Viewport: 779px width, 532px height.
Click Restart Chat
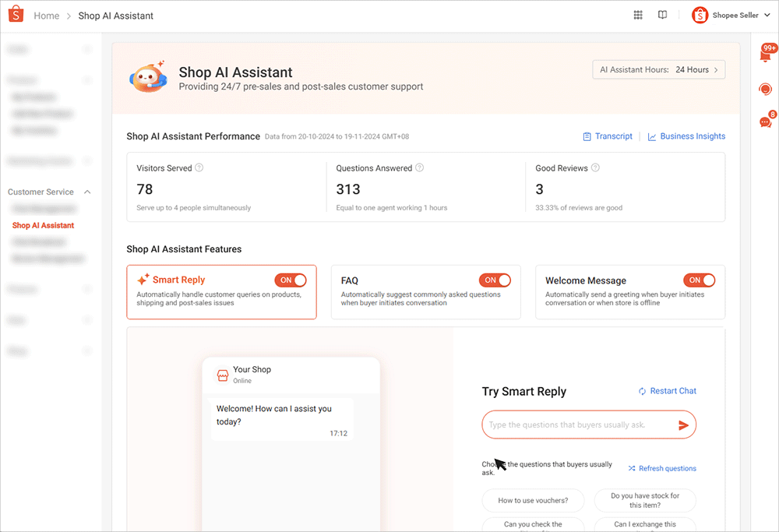(x=668, y=391)
